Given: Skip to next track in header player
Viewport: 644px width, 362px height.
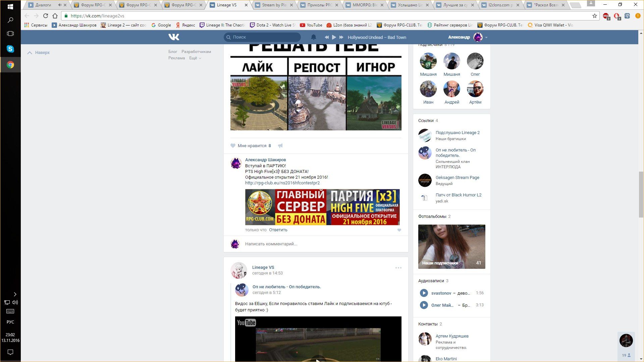Looking at the screenshot, I should tap(341, 37).
